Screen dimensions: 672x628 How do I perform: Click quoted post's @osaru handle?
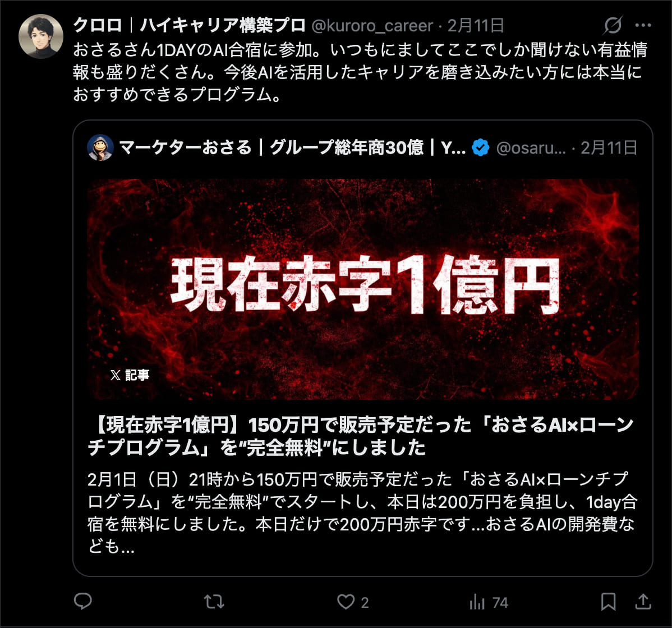click(x=531, y=148)
